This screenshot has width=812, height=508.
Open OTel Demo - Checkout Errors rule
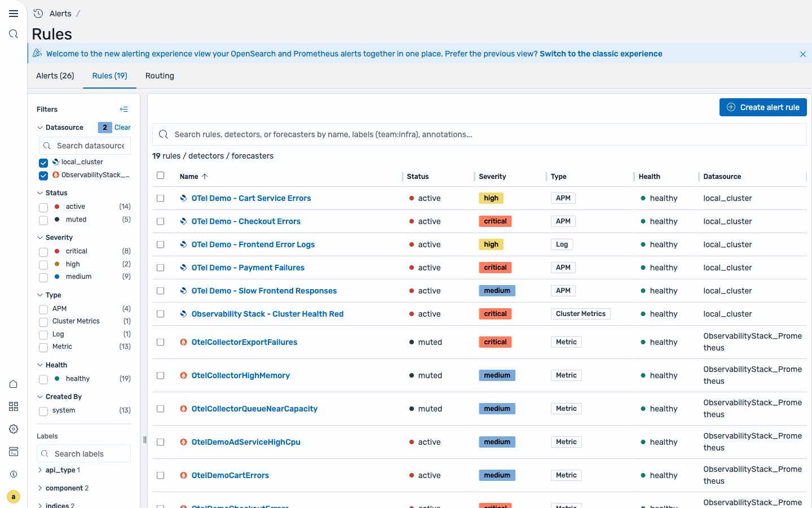click(246, 221)
